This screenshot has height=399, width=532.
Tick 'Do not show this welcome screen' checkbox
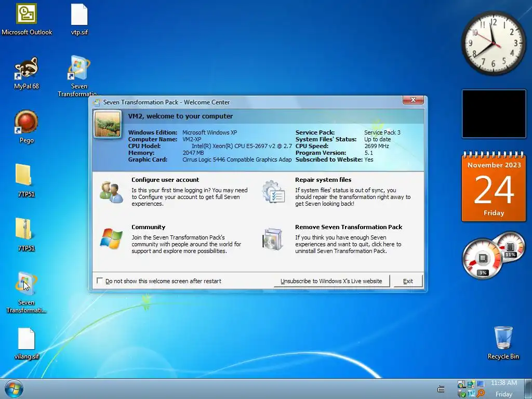click(99, 281)
